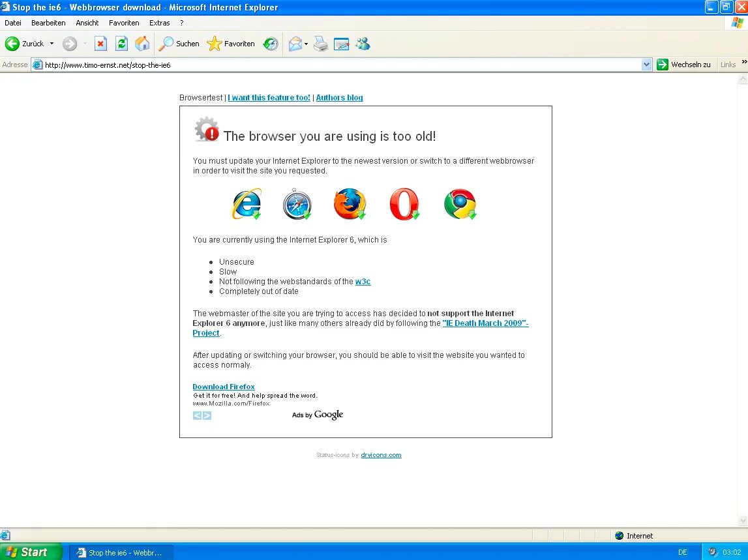The width and height of the screenshot is (748, 560).
Task: Open the Mail button dropdown arrow
Action: [x=307, y=44]
